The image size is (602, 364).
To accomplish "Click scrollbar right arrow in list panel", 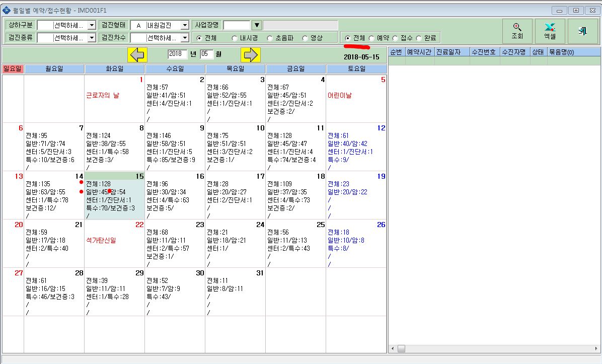I will coord(596,348).
